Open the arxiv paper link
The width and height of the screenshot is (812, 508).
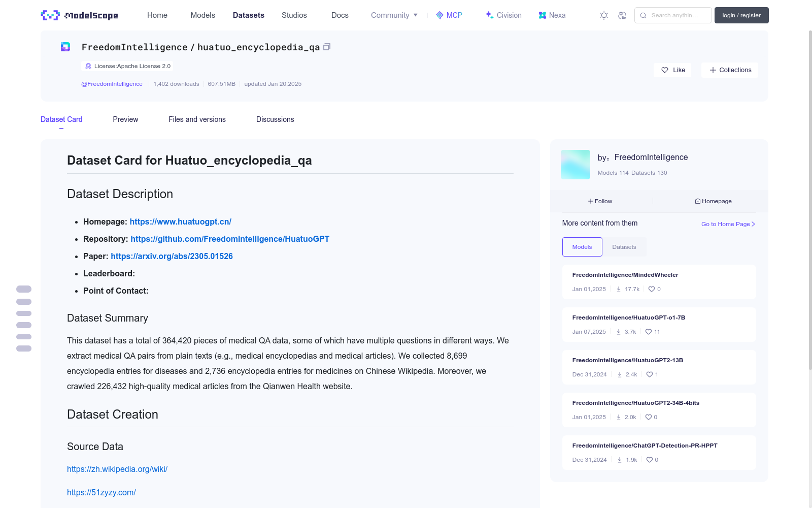(172, 256)
